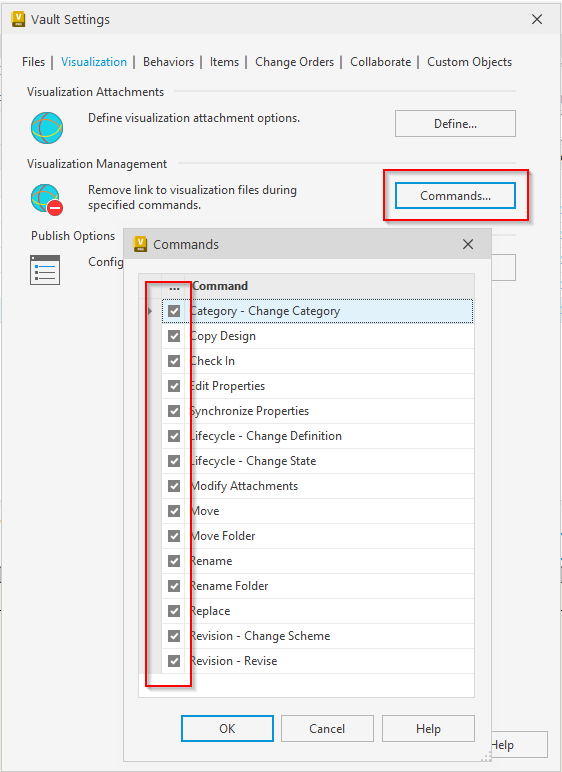Click the Cancel button in Commands dialog

coord(327,728)
